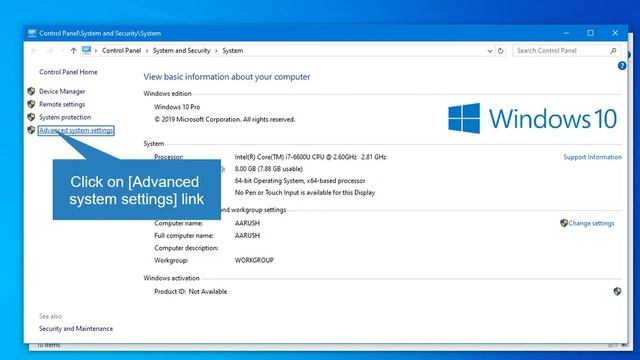Click Change settings link
Viewport: 640px width, 360px height.
pos(591,223)
